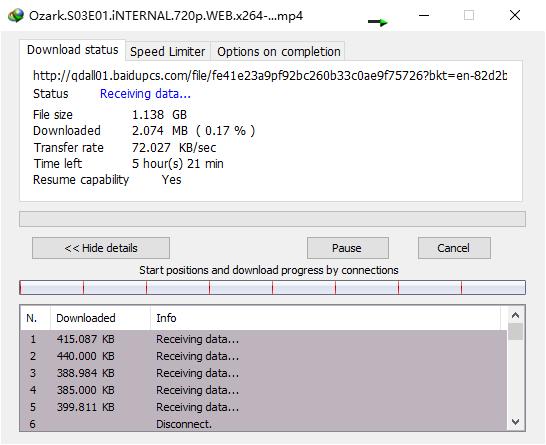Click the IDM globe icon in title bar
The image size is (546, 445).
click(16, 15)
